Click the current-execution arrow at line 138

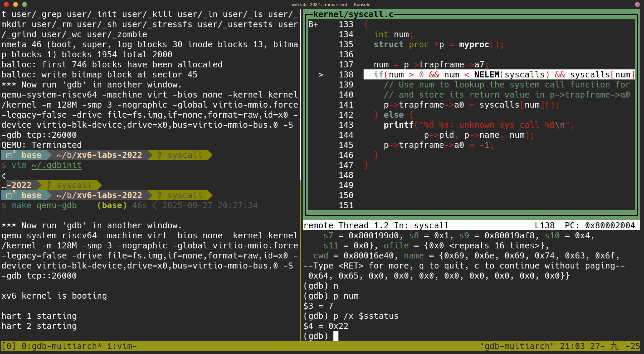(320, 75)
